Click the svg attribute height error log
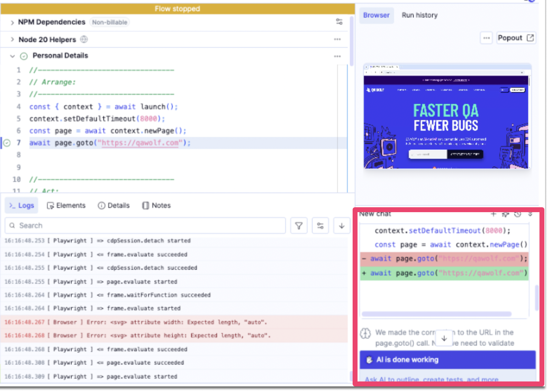550x392 pixels. click(x=174, y=335)
